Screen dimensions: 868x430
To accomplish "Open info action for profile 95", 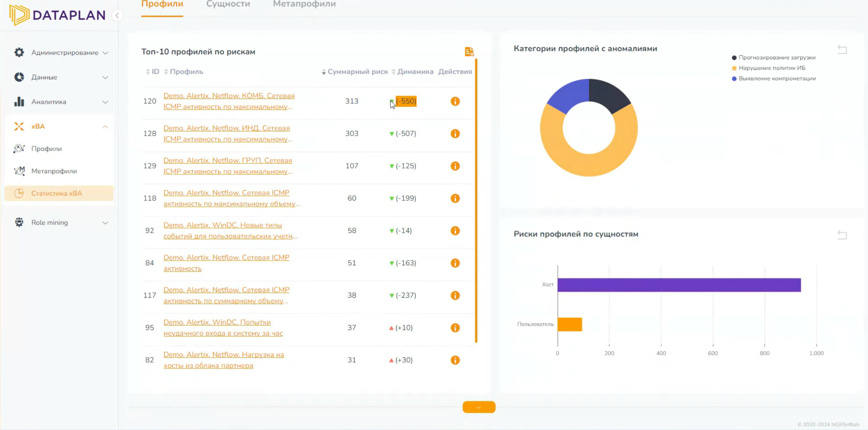I will [455, 328].
